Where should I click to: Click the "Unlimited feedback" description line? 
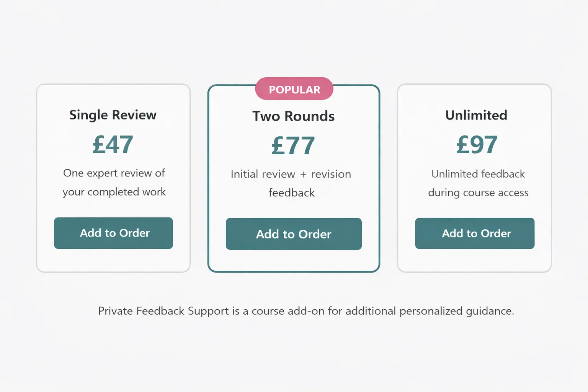[x=478, y=174]
